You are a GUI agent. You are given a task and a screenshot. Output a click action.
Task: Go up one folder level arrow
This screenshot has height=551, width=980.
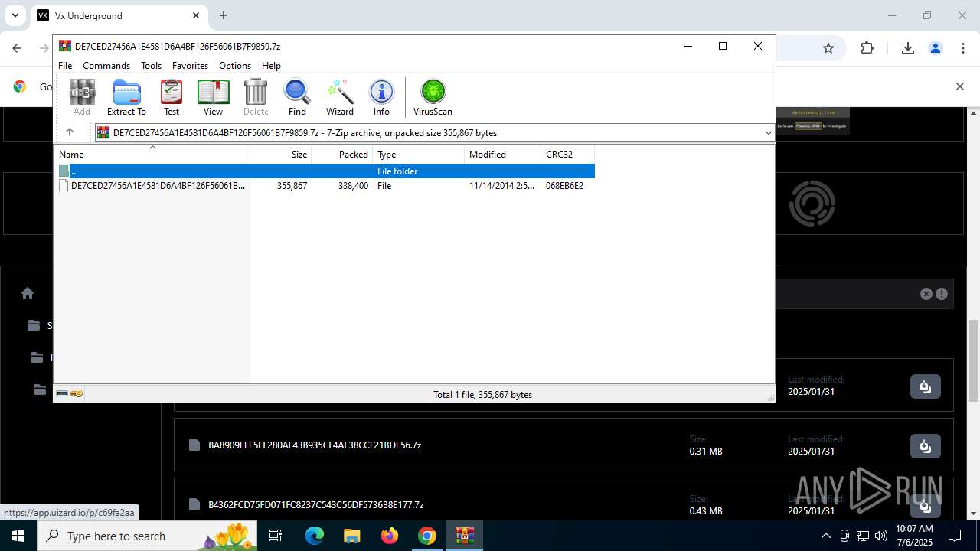(x=70, y=132)
